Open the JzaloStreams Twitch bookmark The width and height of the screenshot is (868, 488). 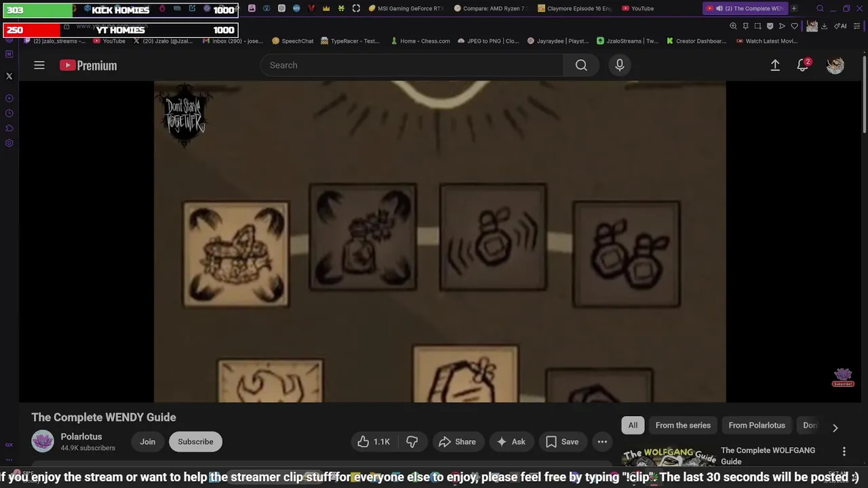click(627, 41)
